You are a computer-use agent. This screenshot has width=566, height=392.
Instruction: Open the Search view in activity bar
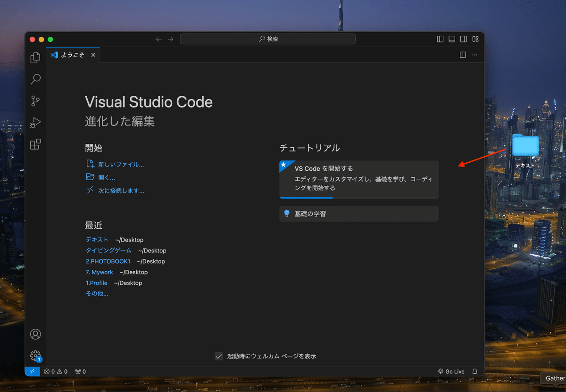[35, 79]
